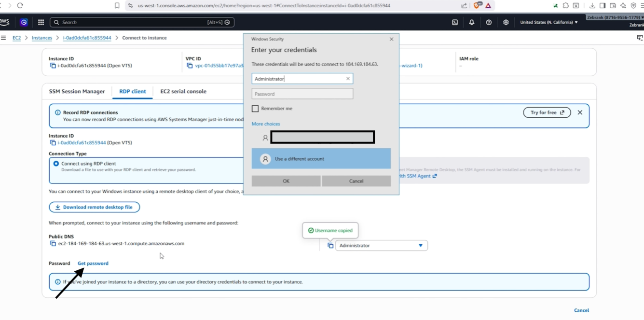Image resolution: width=644 pixels, height=320 pixels.
Task: Click the Amazon Q icon in search box
Action: (227, 22)
